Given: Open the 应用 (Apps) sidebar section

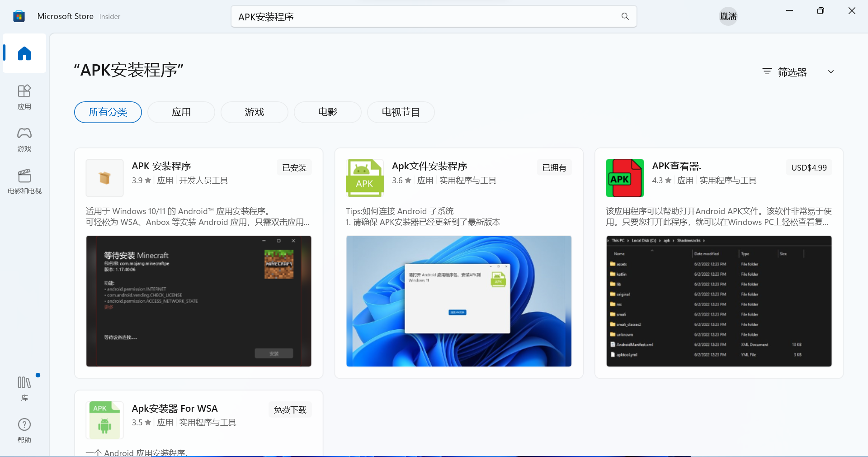Looking at the screenshot, I should 24,97.
